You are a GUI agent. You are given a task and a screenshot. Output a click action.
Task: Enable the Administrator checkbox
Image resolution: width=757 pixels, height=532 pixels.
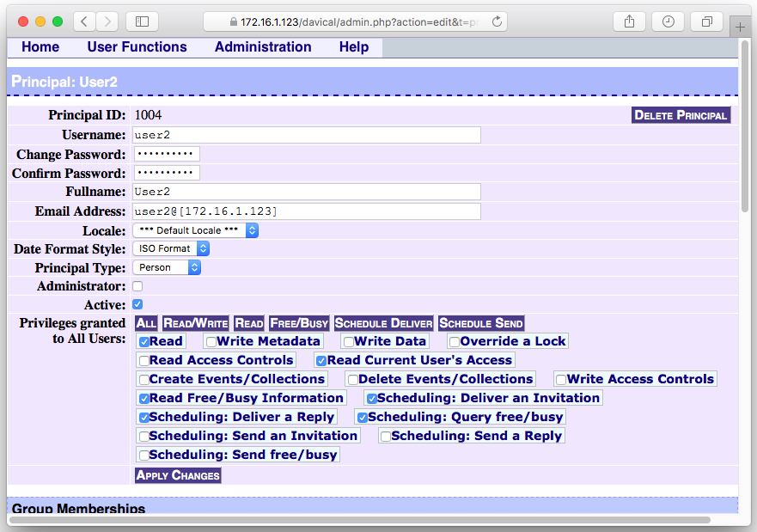click(x=137, y=286)
